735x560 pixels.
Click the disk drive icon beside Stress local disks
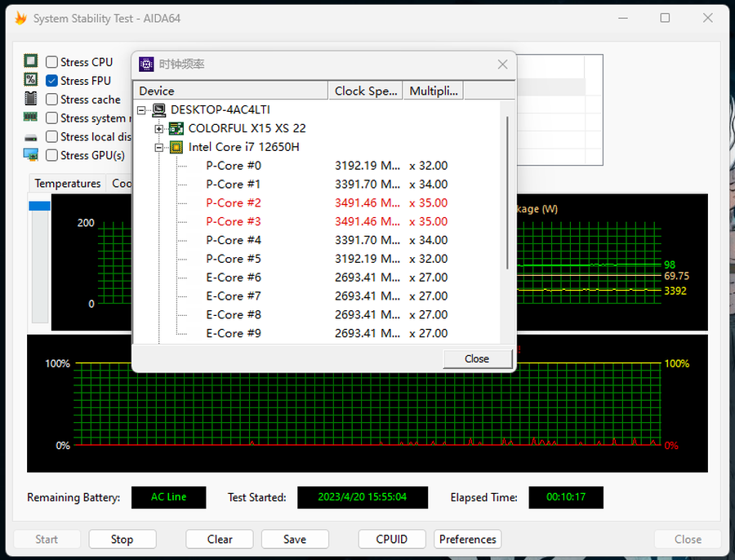click(31, 137)
